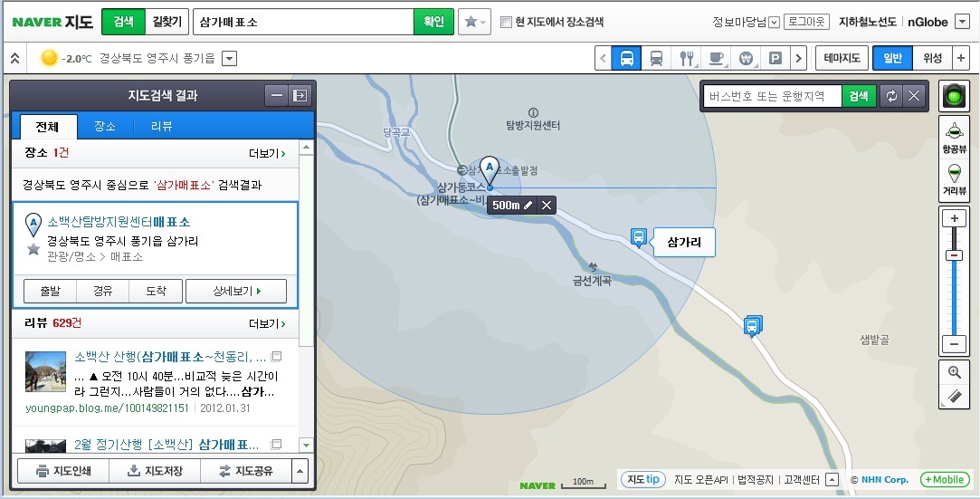Image resolution: width=980 pixels, height=499 pixels.
Task: Click the zoom level slider handle
Action: [954, 255]
